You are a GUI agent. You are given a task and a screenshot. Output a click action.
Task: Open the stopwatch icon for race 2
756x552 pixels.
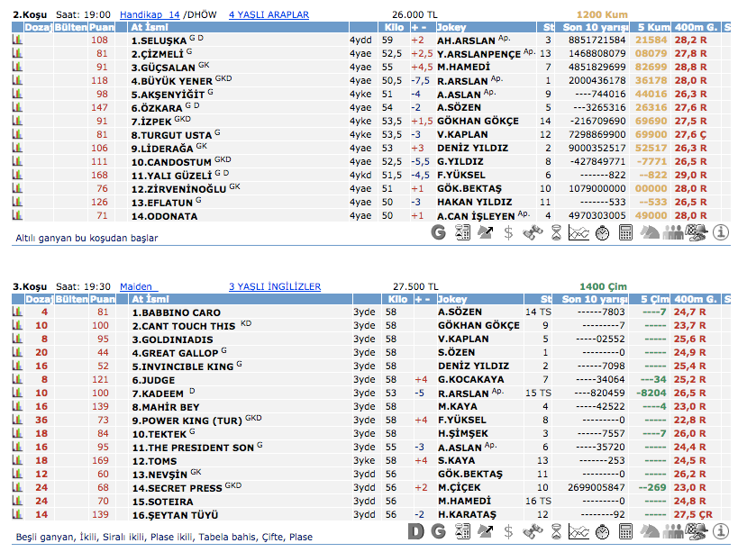[603, 232]
